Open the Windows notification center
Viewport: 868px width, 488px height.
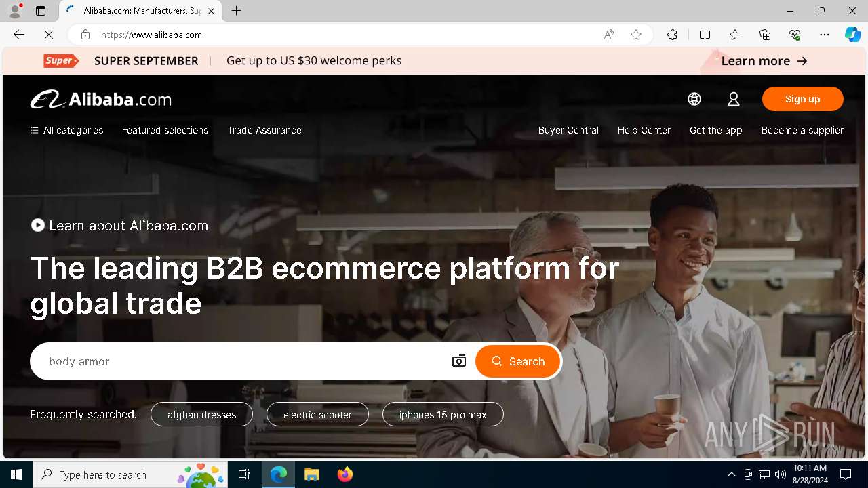846,474
